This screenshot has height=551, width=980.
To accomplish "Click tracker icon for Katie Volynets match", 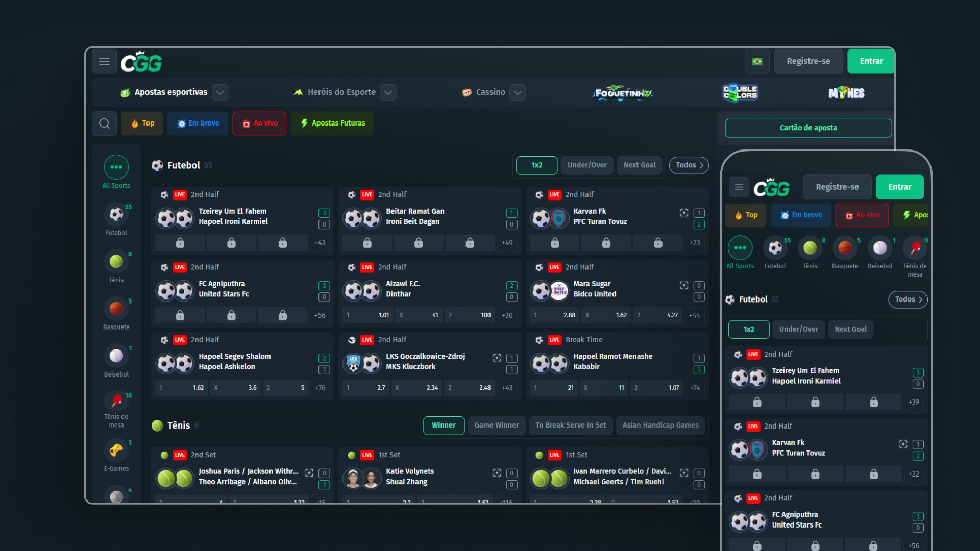I will [497, 473].
